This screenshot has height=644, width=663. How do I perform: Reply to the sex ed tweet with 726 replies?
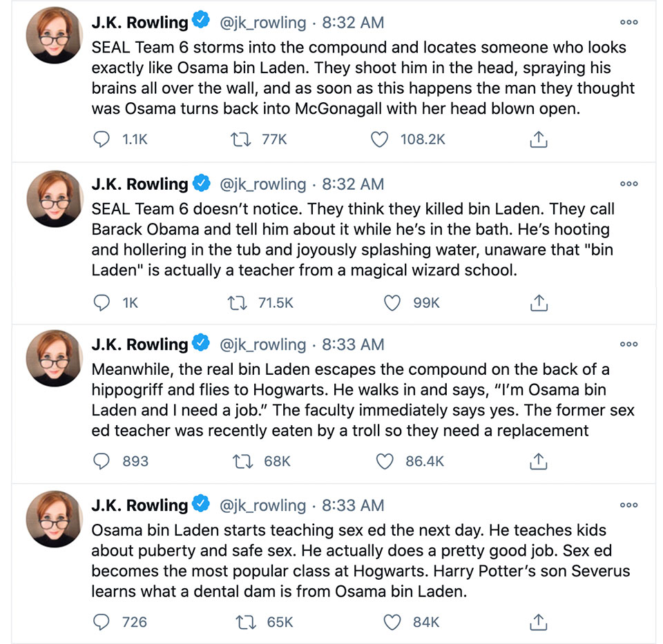pos(102,622)
